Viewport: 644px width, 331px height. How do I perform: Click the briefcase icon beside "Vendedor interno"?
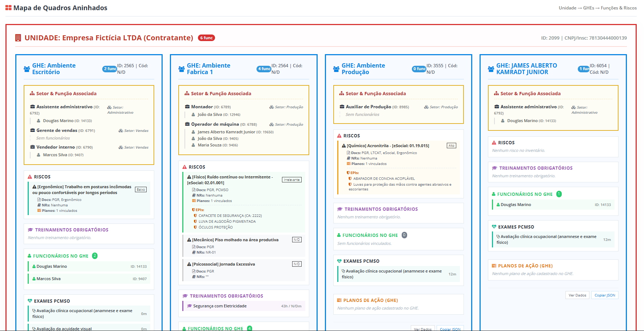coord(32,147)
